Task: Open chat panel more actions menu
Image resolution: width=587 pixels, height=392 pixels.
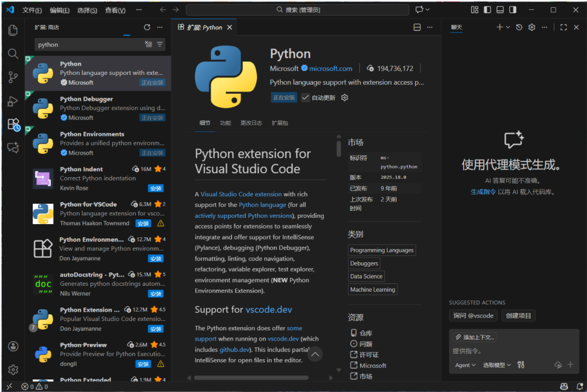Action: click(544, 27)
